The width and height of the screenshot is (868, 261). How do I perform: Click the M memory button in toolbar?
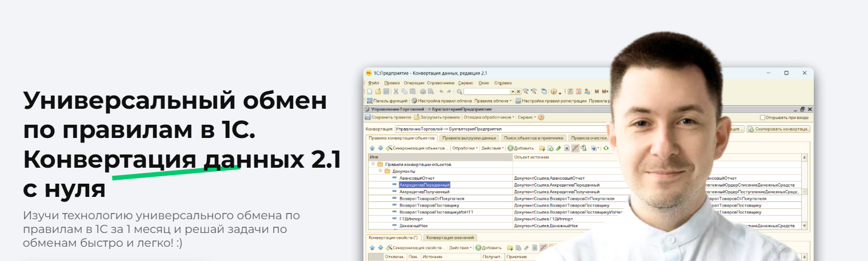coord(597,92)
